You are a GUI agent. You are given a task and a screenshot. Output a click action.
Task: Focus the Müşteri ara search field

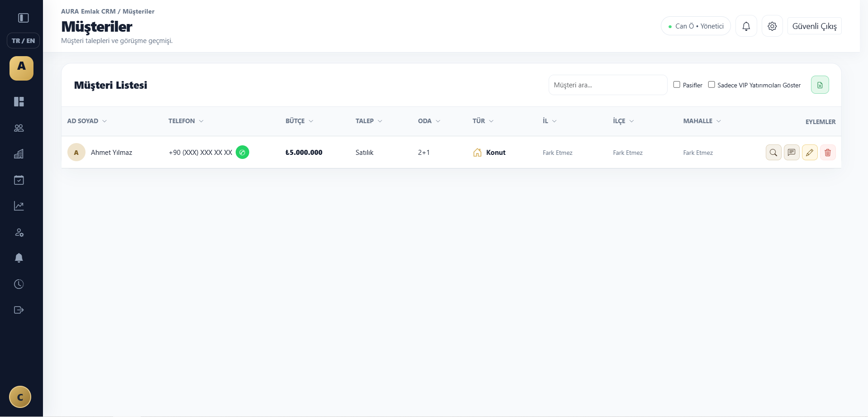pyautogui.click(x=608, y=85)
